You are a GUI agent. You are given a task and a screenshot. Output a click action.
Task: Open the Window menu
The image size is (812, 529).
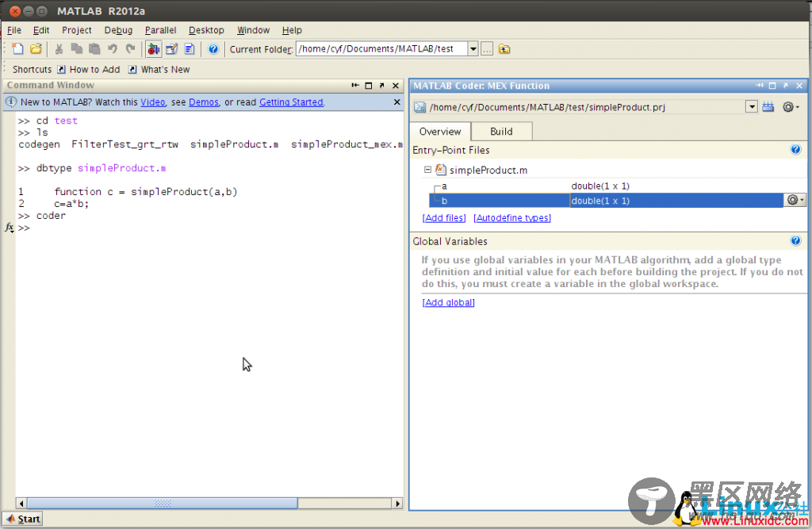(253, 30)
